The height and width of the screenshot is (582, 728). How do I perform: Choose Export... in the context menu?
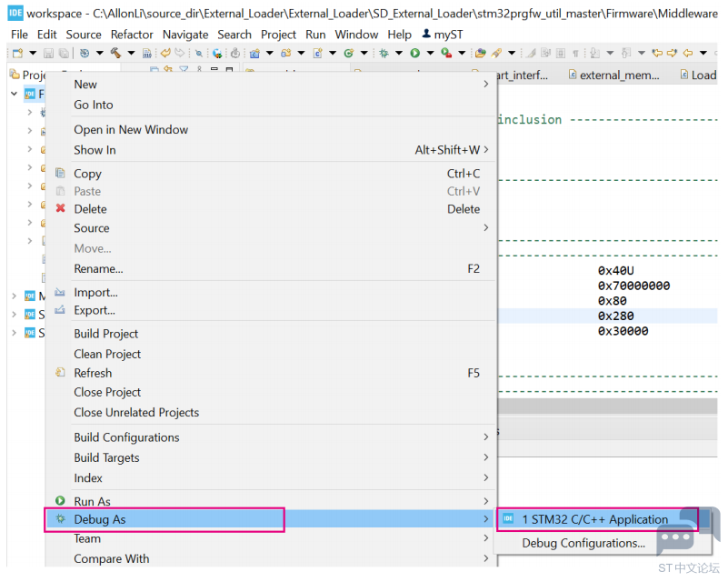[x=95, y=310]
